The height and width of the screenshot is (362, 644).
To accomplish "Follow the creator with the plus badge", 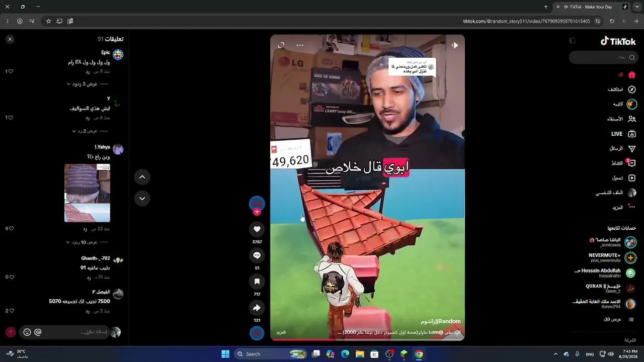I will tap(257, 212).
